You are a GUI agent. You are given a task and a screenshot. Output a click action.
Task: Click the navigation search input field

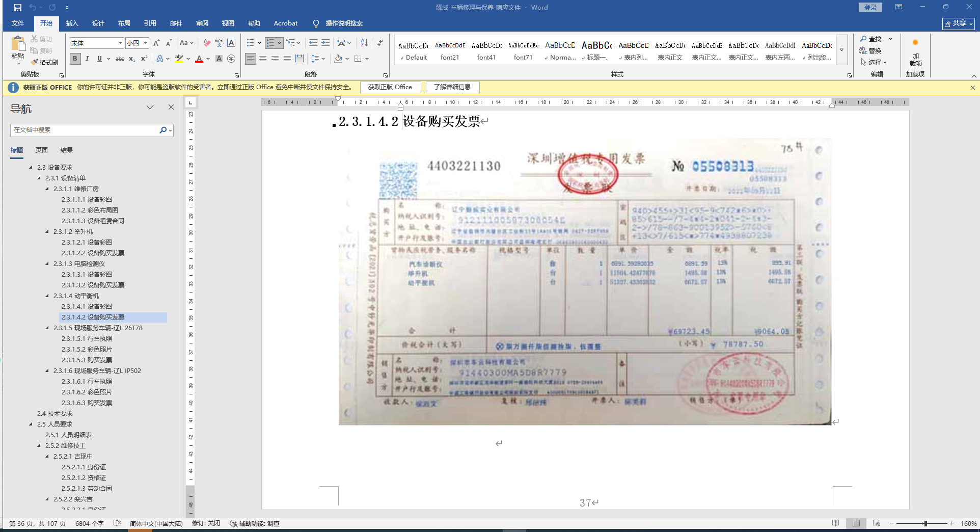click(85, 130)
